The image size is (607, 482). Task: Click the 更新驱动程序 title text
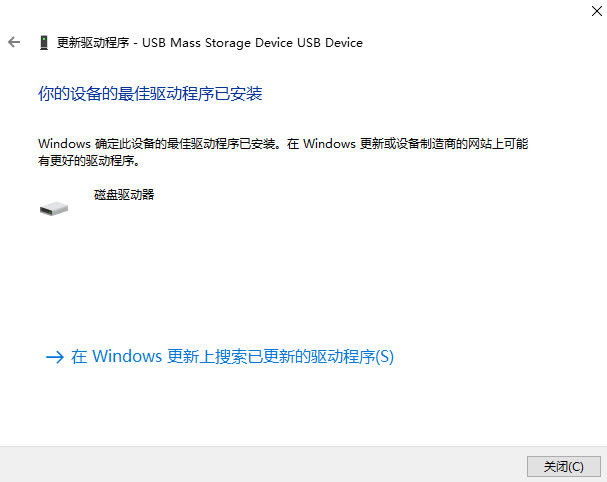pyautogui.click(x=93, y=43)
